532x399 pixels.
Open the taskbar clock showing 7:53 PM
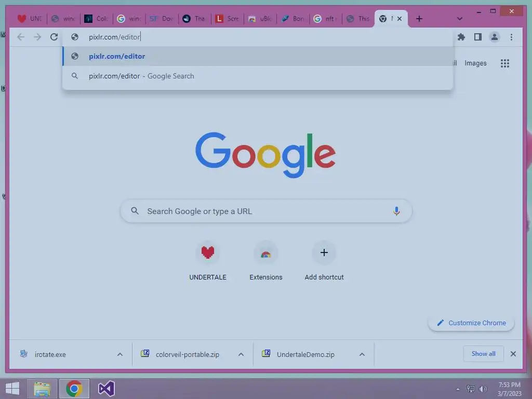(x=509, y=389)
